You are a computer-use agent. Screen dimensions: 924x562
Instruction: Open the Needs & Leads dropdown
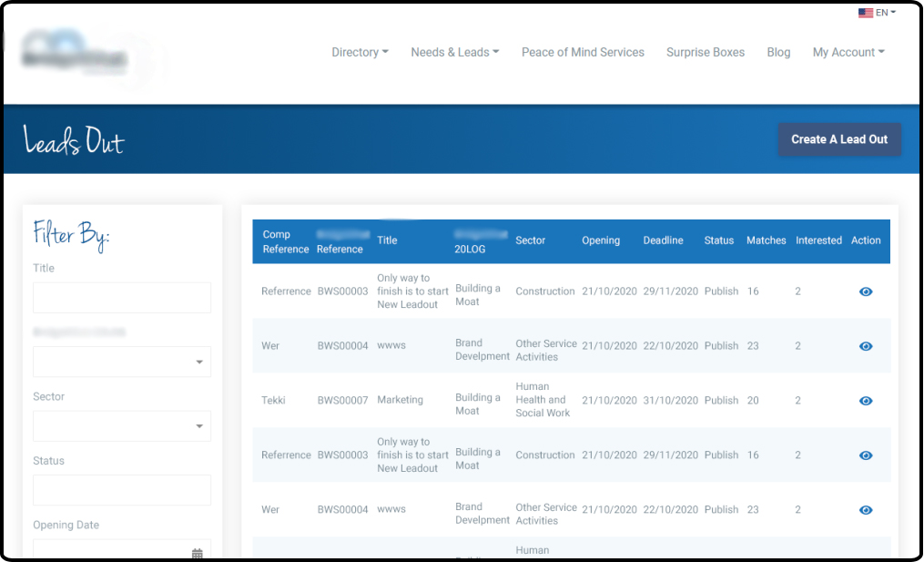(x=454, y=52)
